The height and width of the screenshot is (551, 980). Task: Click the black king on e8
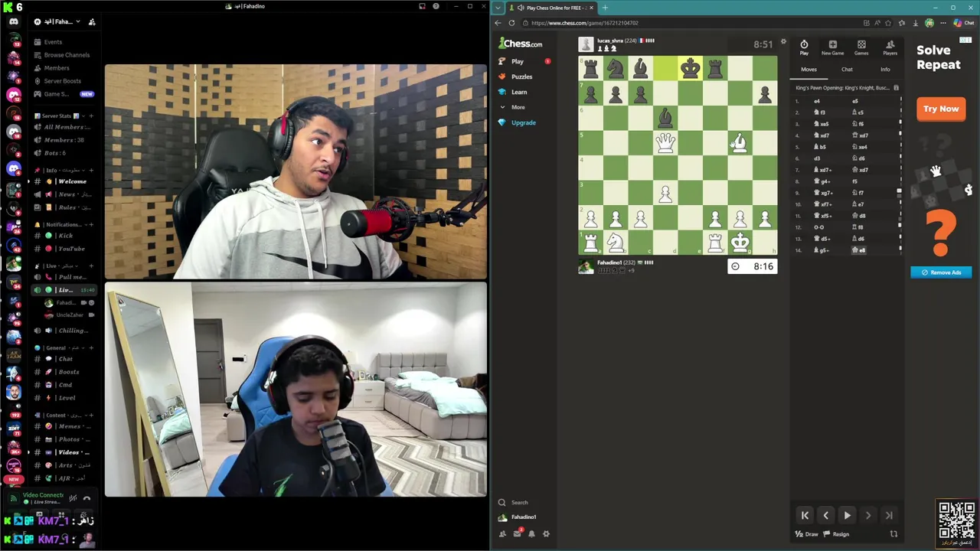pos(690,68)
